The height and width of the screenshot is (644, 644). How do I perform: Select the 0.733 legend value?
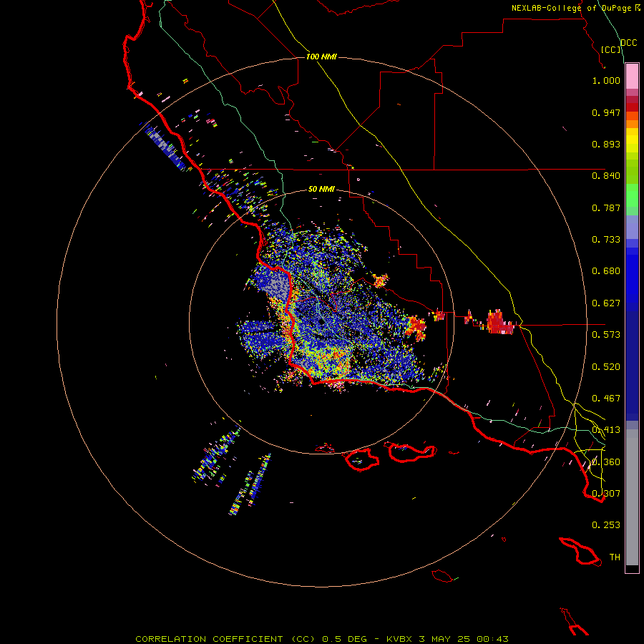pyautogui.click(x=606, y=240)
